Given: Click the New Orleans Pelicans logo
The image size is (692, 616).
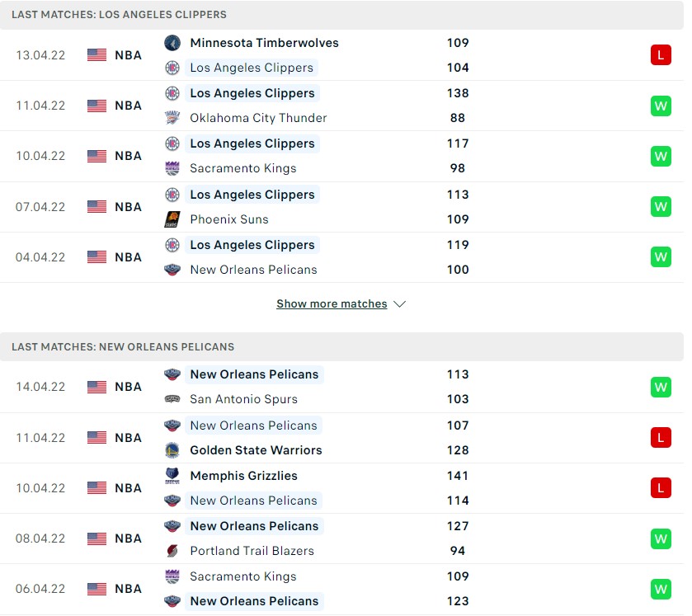Looking at the screenshot, I should click(x=173, y=270).
